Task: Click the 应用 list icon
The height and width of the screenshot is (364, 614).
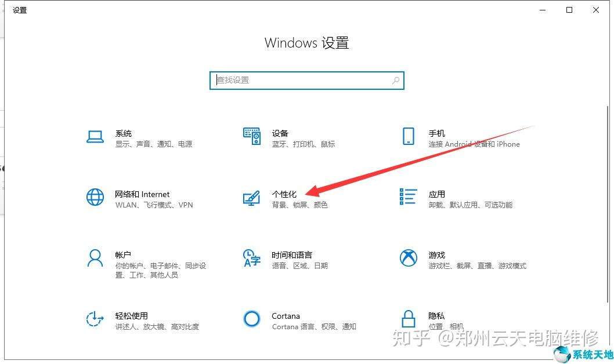Action: click(408, 196)
